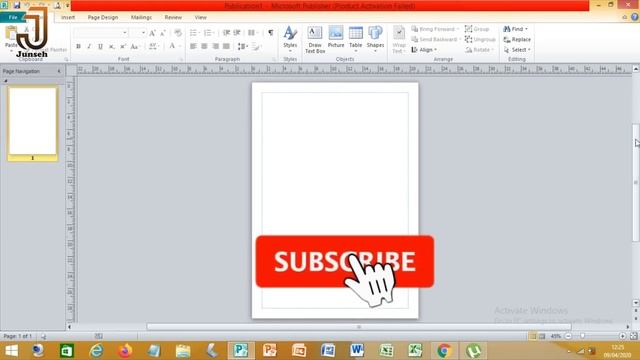Click print preview icon in quick access
This screenshot has height=360, width=640.
coord(58,5)
